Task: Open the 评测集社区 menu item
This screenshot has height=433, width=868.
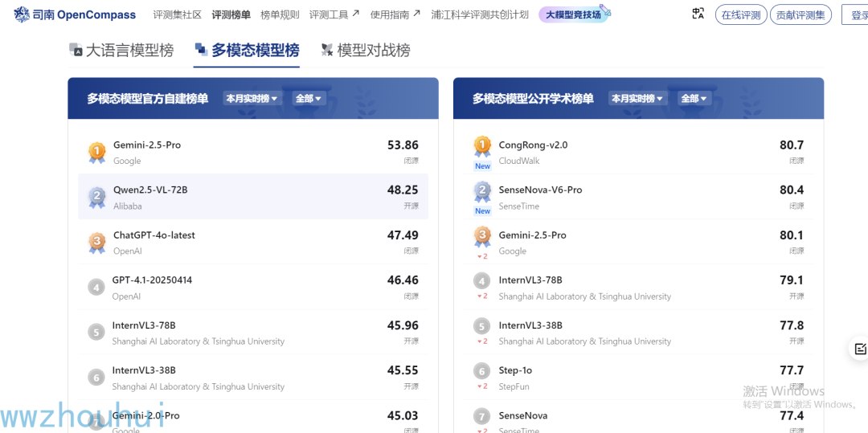Action: coord(177,14)
